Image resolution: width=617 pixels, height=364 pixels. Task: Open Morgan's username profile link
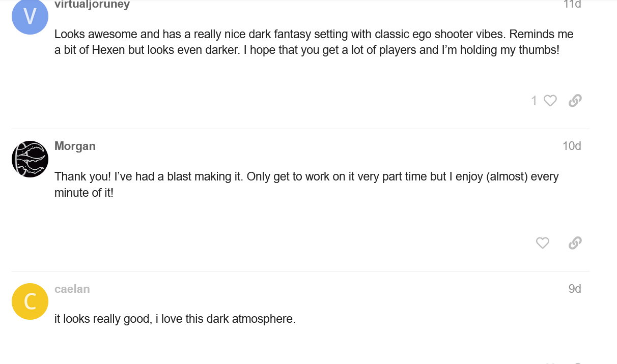point(75,146)
